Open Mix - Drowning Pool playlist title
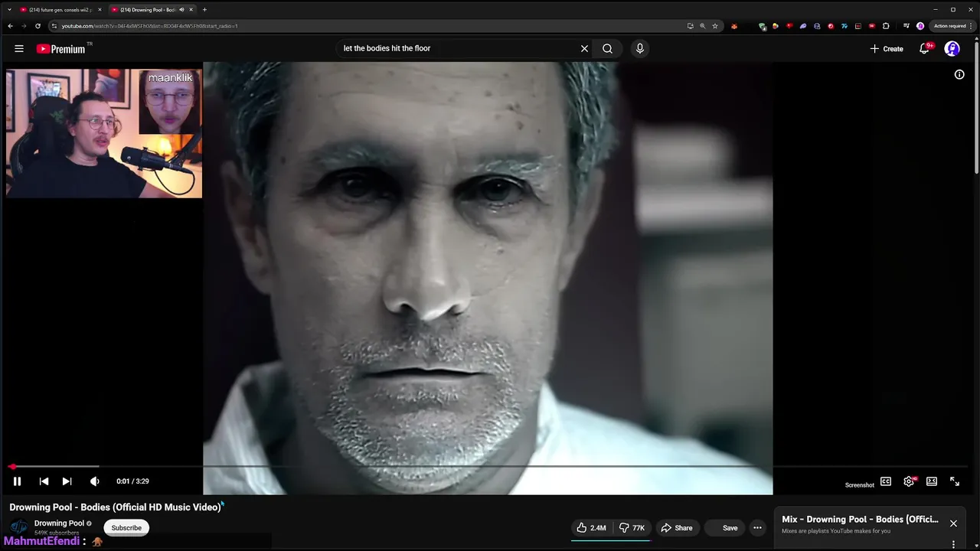Image resolution: width=980 pixels, height=551 pixels. (x=860, y=520)
